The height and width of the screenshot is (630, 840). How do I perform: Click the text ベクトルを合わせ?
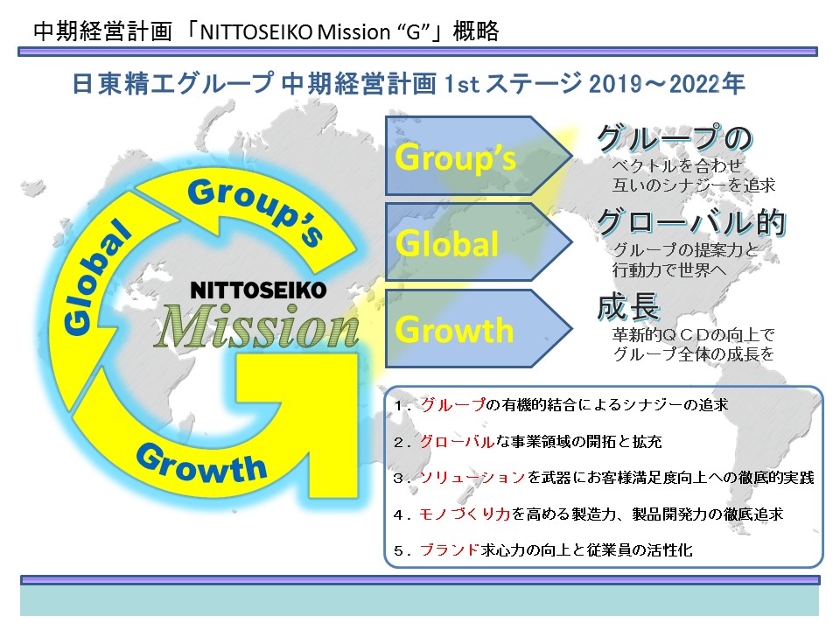(x=677, y=165)
